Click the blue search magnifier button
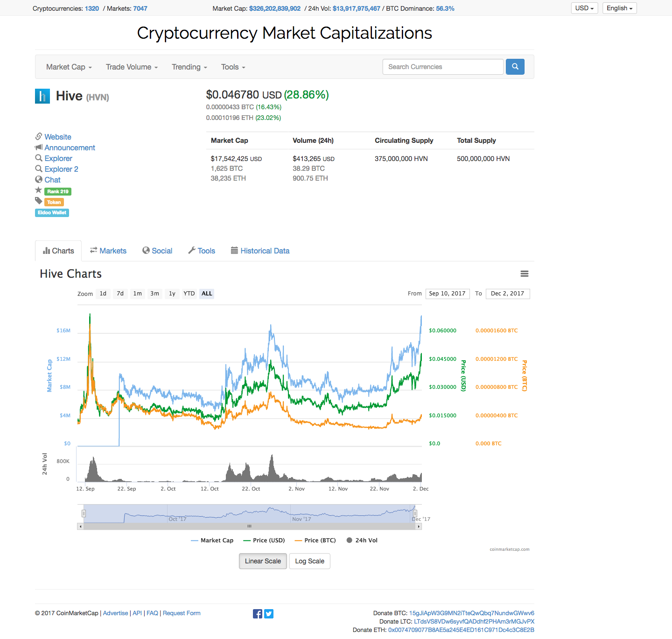Screen dimensions: 672x639 click(515, 67)
